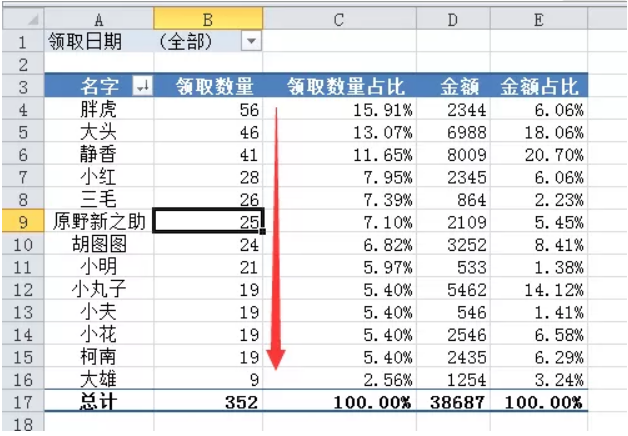Select column C header
628x436 pixels.
(x=339, y=19)
